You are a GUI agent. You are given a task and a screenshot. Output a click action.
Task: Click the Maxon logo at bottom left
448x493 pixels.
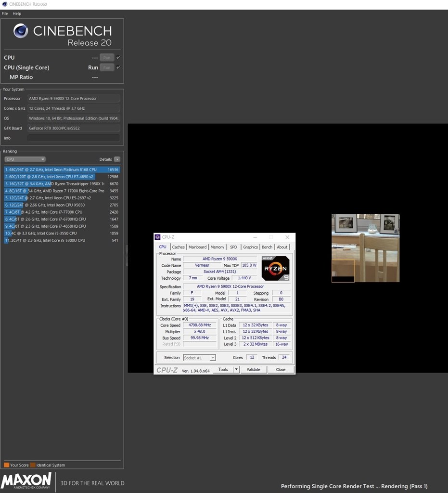pyautogui.click(x=26, y=480)
